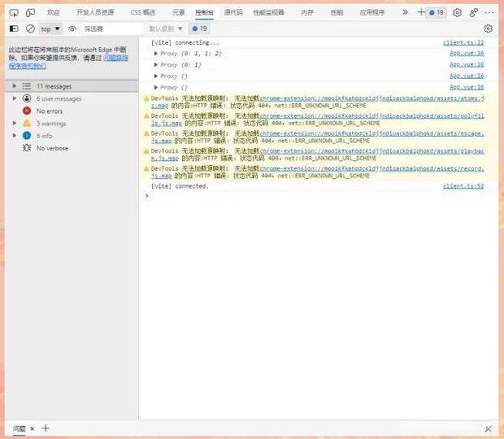Switch to 性能 tab
504x439 pixels.
(x=337, y=12)
